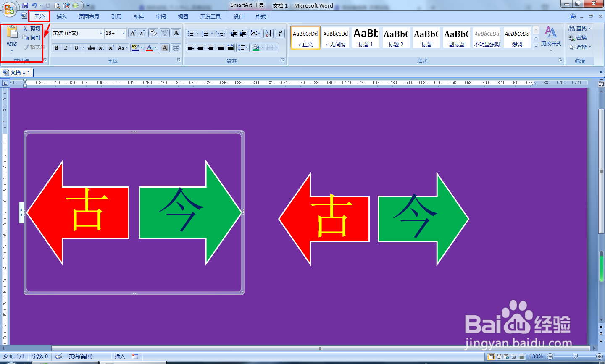Sort text with the A-Z sort icon

pos(268,33)
